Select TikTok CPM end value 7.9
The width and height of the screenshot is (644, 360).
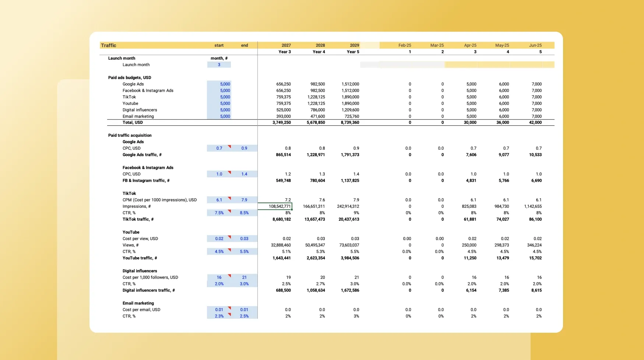[x=244, y=200]
